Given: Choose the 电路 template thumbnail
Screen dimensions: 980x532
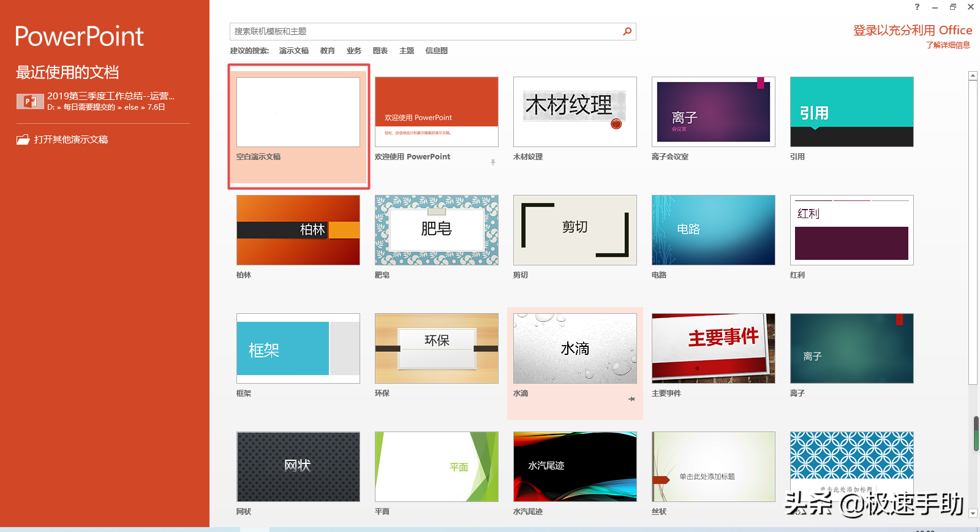Looking at the screenshot, I should 714,230.
